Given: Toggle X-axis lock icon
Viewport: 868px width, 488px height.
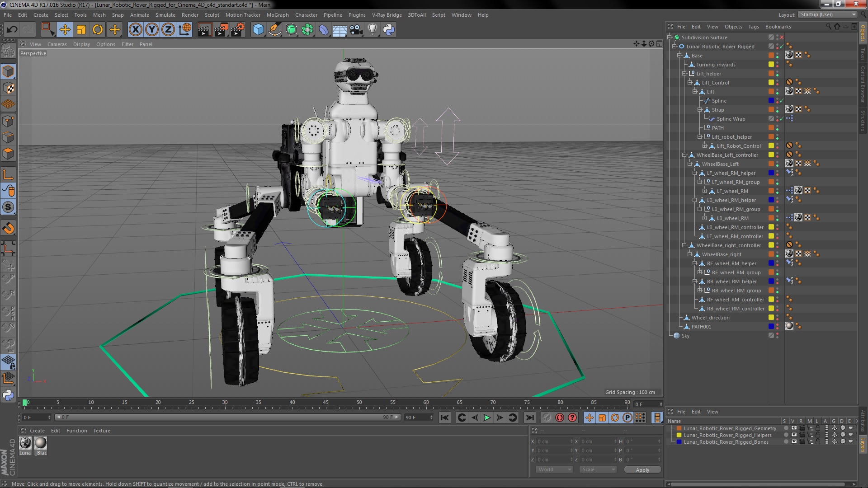Looking at the screenshot, I should pyautogui.click(x=135, y=30).
